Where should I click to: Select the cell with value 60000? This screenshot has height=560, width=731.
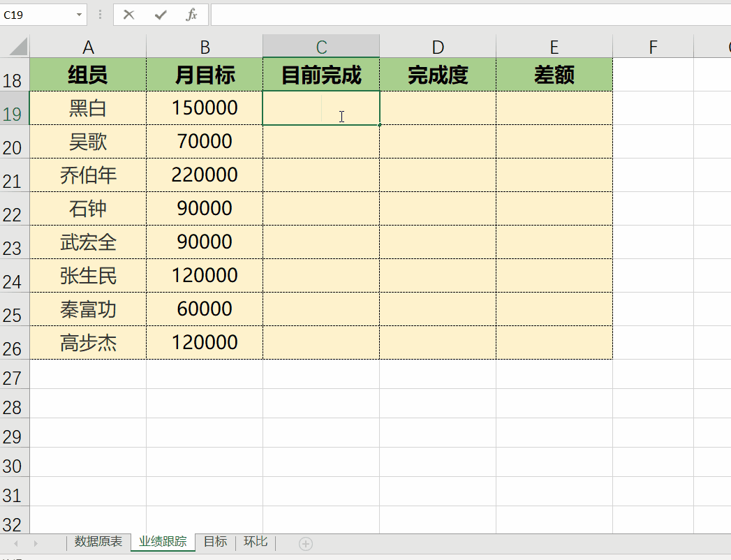tap(205, 309)
